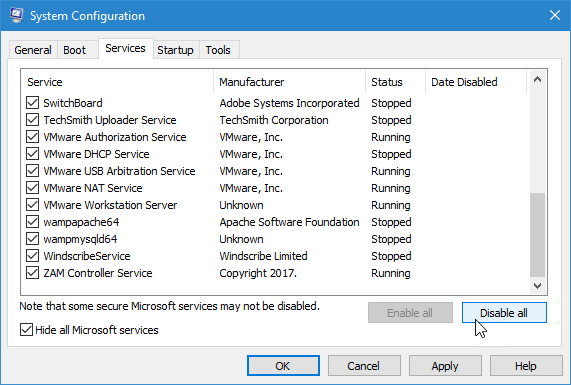Viewport: 571px width, 385px height.
Task: Select the SwitchBoard service name
Action: point(73,103)
